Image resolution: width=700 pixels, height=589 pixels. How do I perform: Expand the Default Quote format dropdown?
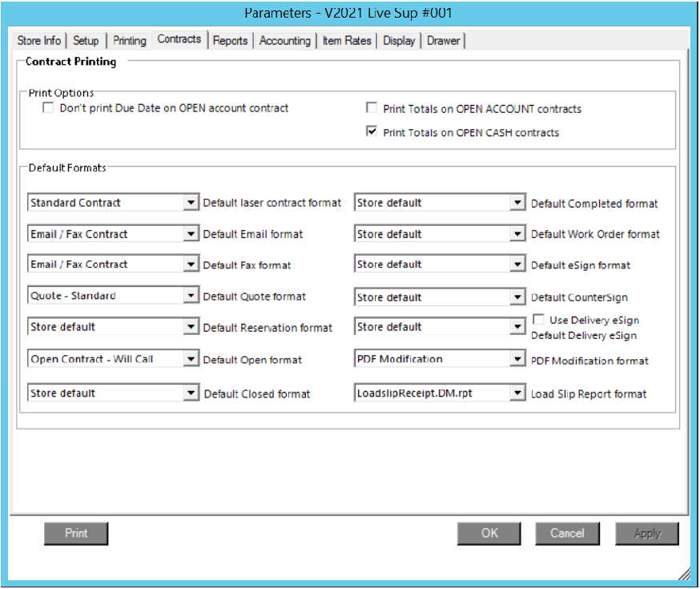point(191,297)
